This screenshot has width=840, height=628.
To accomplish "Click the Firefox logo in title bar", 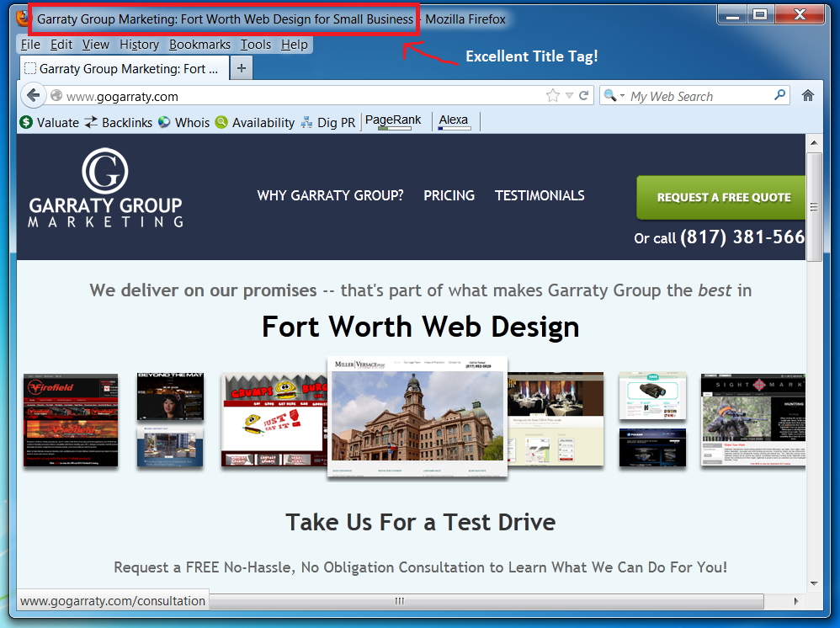I will coord(23,19).
